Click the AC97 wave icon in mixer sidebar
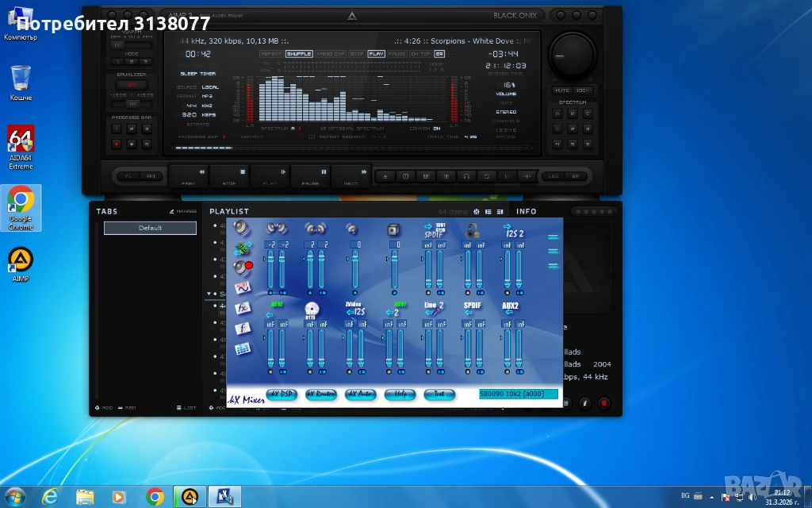 [243, 287]
